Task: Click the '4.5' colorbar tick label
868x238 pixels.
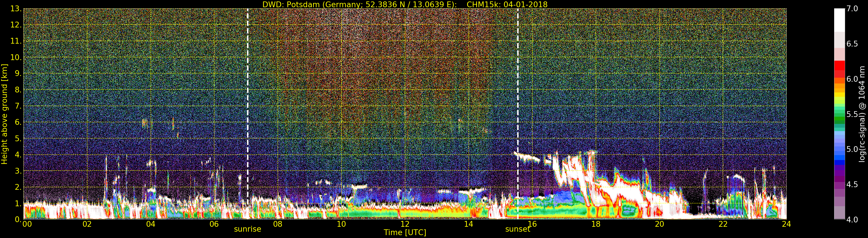Action: [x=852, y=185]
